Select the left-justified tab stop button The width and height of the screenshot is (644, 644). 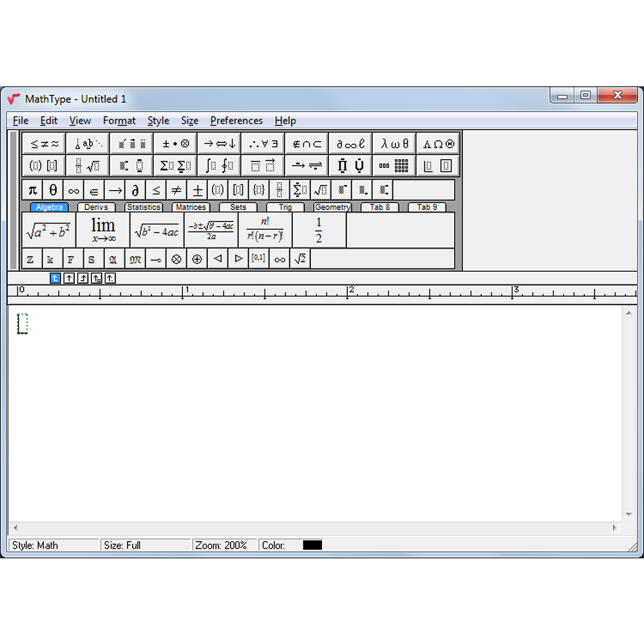(x=55, y=278)
